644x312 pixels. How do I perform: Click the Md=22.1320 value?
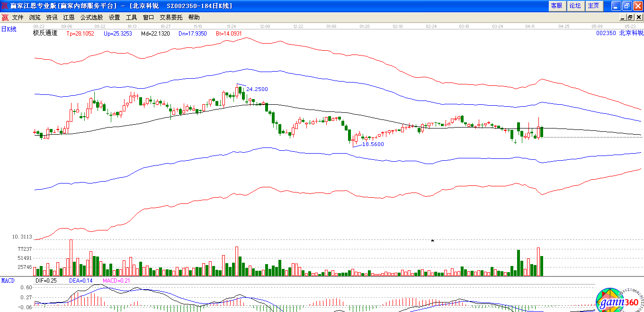pos(155,34)
